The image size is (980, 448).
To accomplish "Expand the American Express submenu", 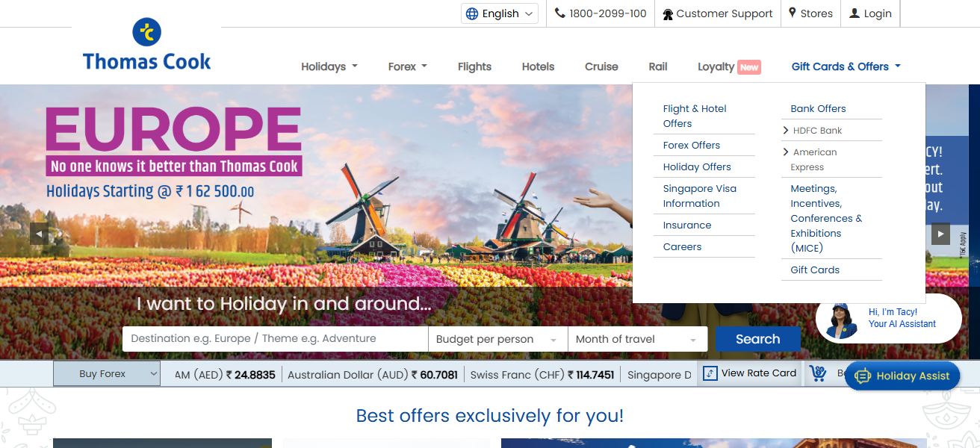I will [x=813, y=159].
